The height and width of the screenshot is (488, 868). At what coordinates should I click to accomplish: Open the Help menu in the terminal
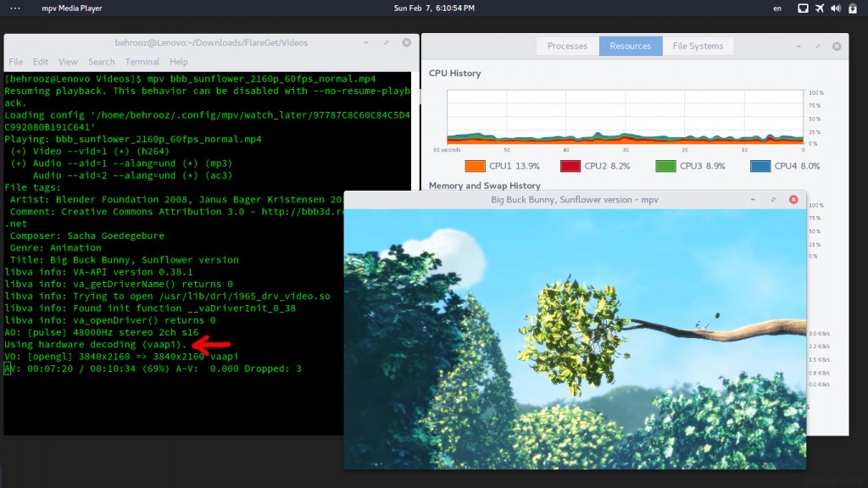[x=179, y=61]
